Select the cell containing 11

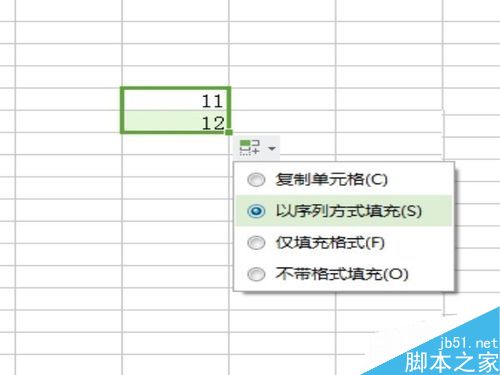(x=176, y=99)
